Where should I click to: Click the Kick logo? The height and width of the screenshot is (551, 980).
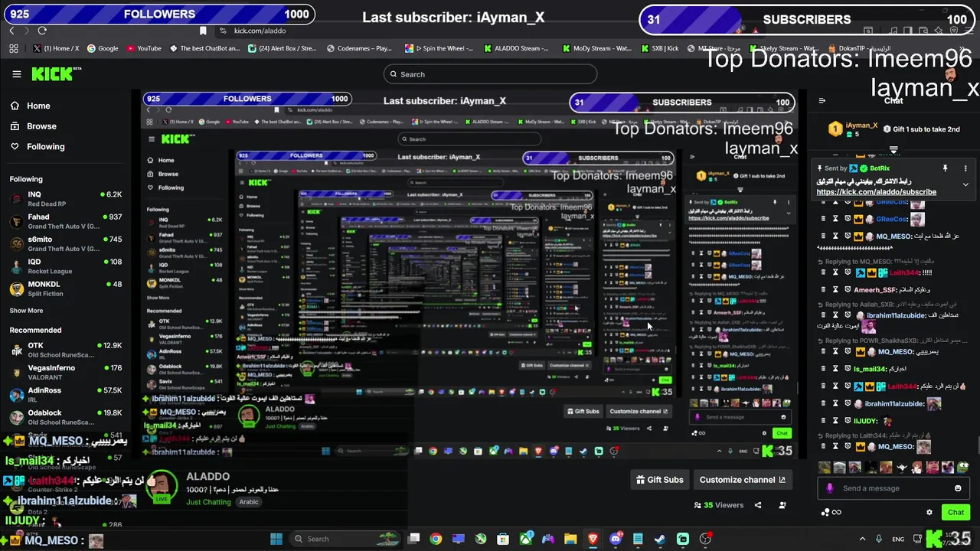pyautogui.click(x=54, y=74)
